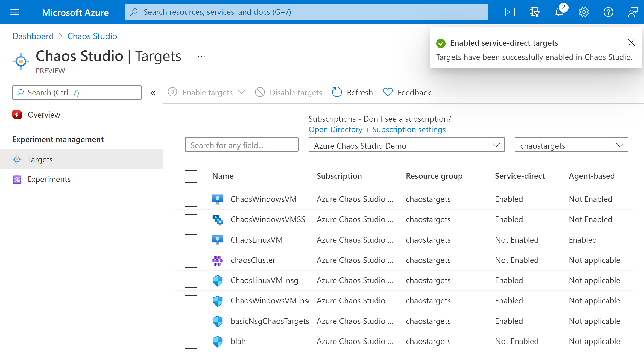The image size is (644, 364).
Task: Click the Refresh circular arrow icon
Action: (337, 92)
